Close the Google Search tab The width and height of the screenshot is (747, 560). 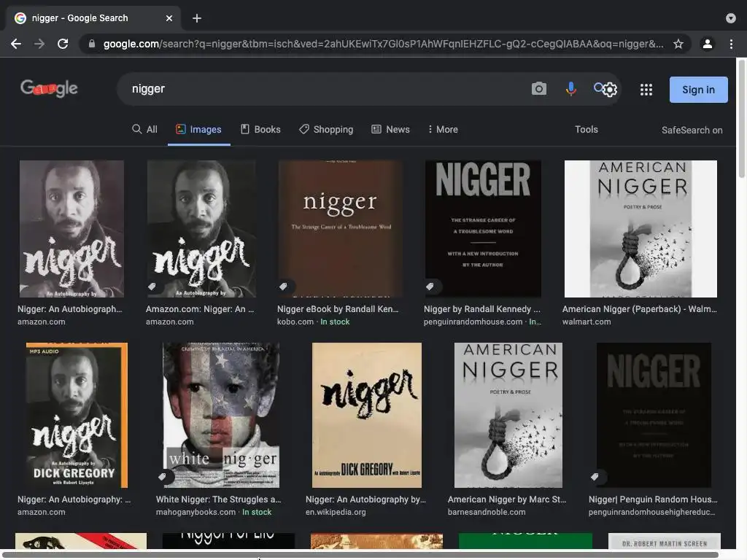pos(169,18)
